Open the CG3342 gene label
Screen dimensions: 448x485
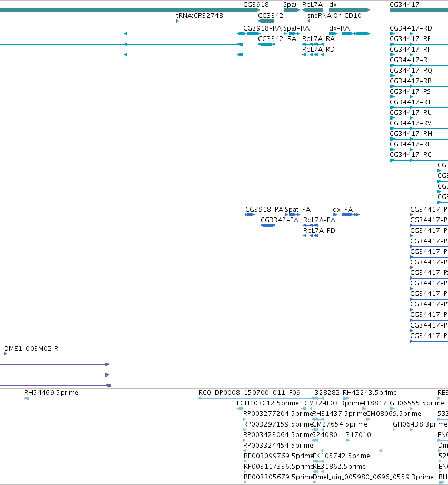271,15
